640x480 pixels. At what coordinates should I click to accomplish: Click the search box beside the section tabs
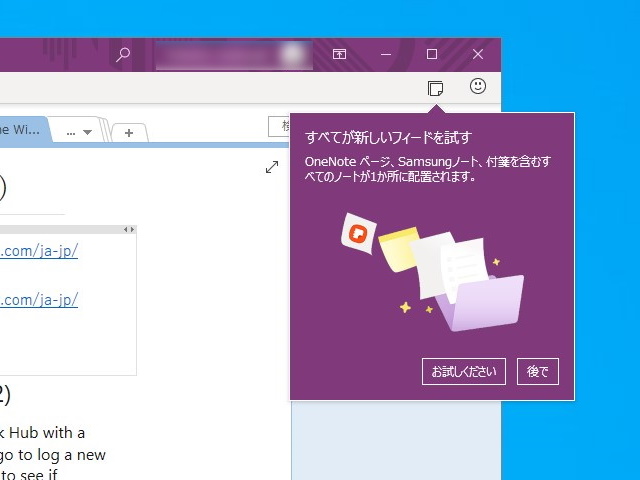coord(279,127)
